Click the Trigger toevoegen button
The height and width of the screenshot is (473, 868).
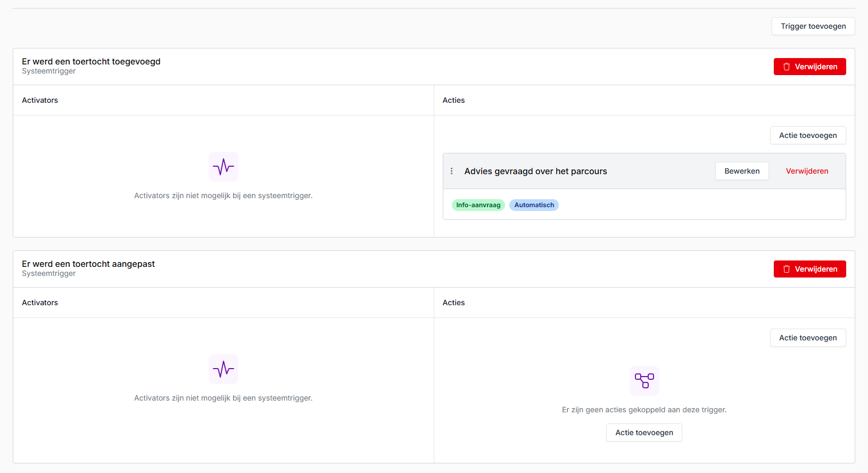[813, 26]
